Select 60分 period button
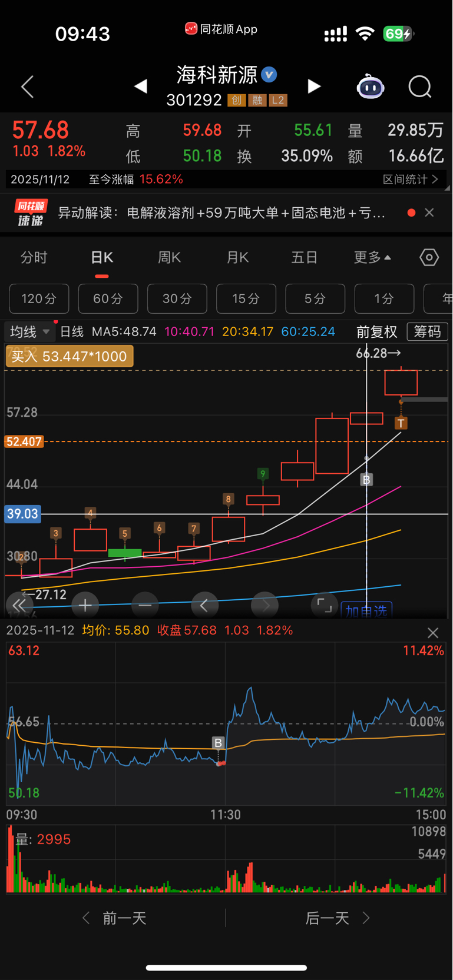 click(108, 299)
